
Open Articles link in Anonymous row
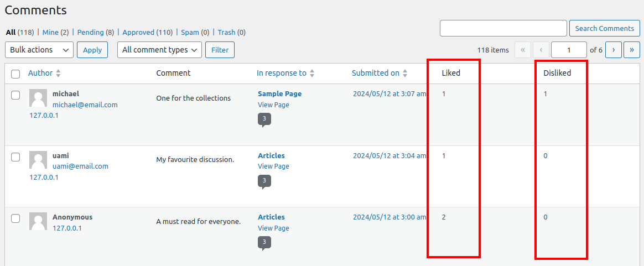tap(271, 217)
